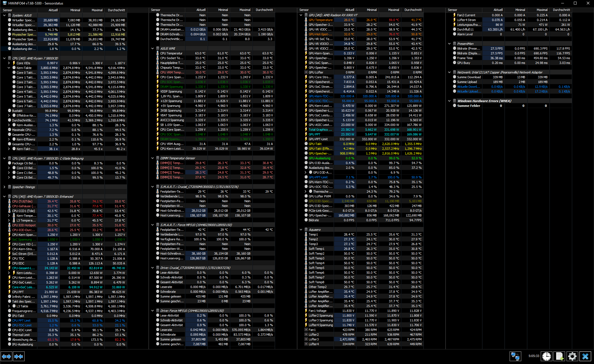Open sensor settings gear icon

pyautogui.click(x=572, y=356)
